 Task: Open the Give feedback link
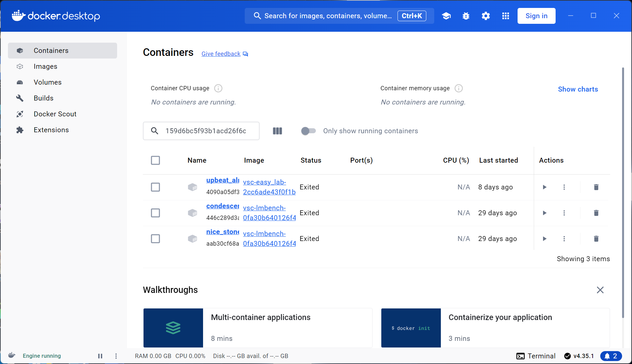(x=221, y=54)
